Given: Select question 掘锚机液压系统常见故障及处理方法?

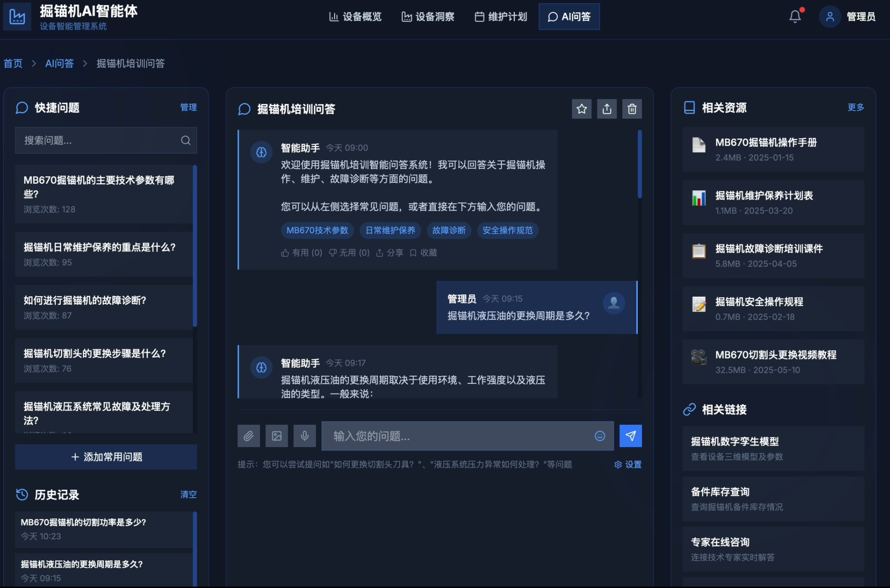Looking at the screenshot, I should (104, 412).
